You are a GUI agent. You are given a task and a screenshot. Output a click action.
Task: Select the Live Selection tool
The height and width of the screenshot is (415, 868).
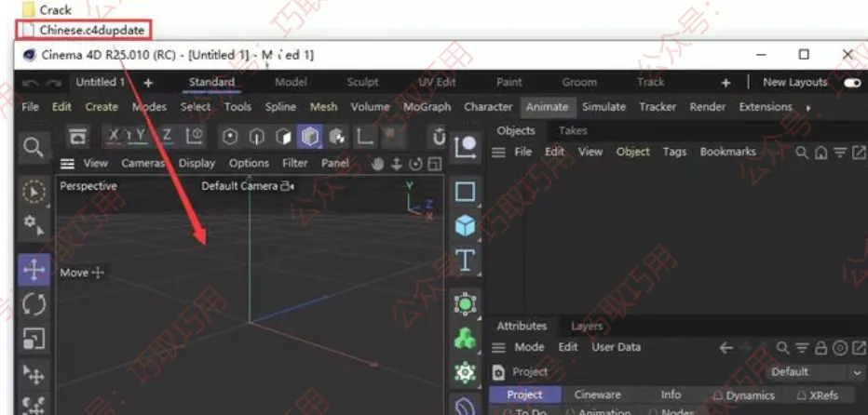34,192
